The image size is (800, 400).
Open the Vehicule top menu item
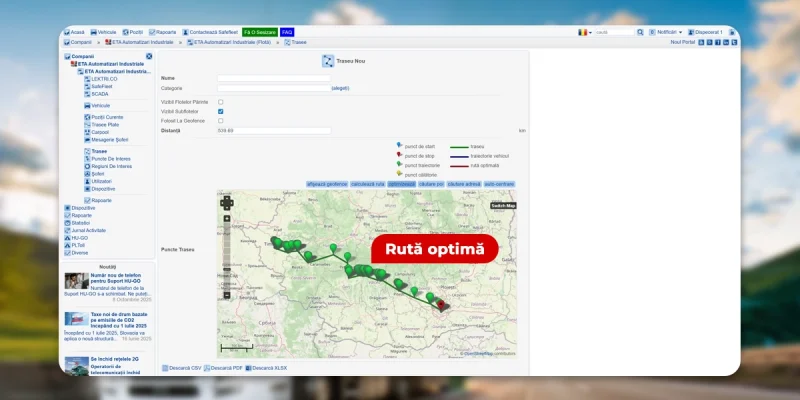pos(104,32)
